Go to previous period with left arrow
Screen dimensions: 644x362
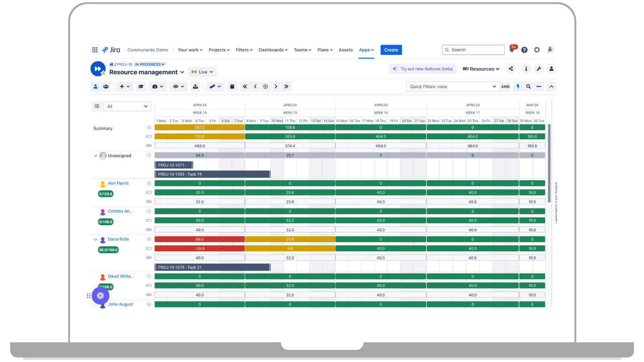point(255,86)
